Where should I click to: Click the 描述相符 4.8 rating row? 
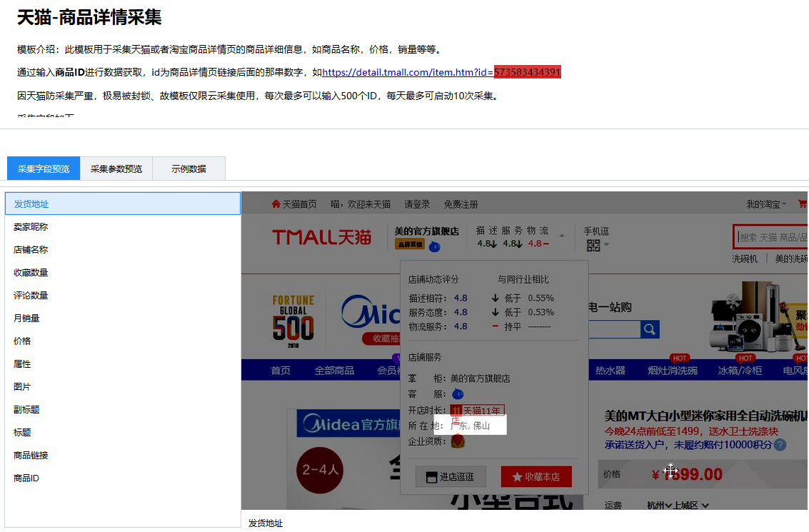[x=481, y=298]
